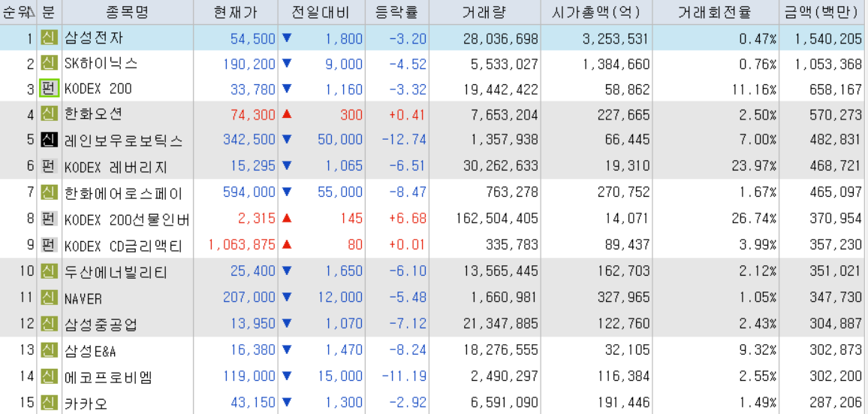
Task: Click the down arrow icon in 에코프로비엠 row
Action: point(286,376)
